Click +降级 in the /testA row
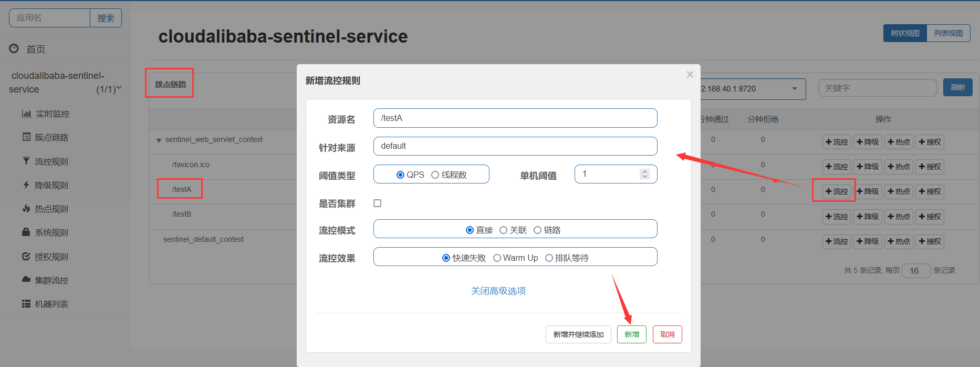Viewport: 980px width, 367px height. coord(868,191)
